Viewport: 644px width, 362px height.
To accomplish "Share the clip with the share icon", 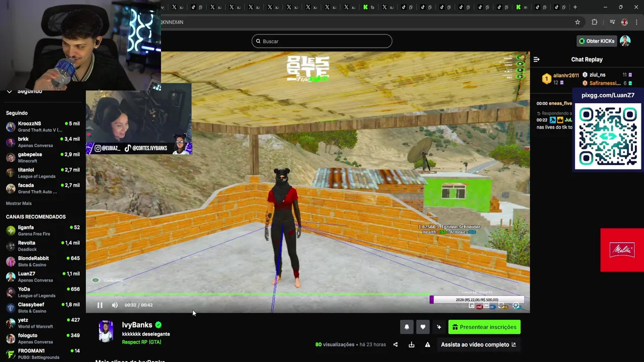I will click(x=395, y=345).
